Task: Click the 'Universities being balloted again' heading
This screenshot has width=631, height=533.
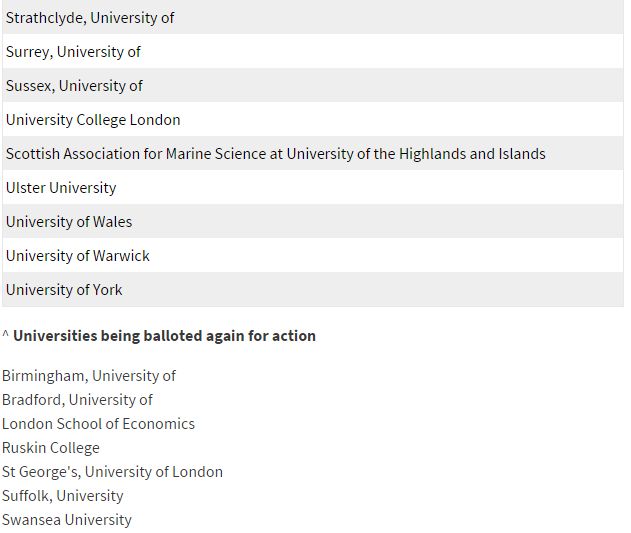Action: (164, 336)
